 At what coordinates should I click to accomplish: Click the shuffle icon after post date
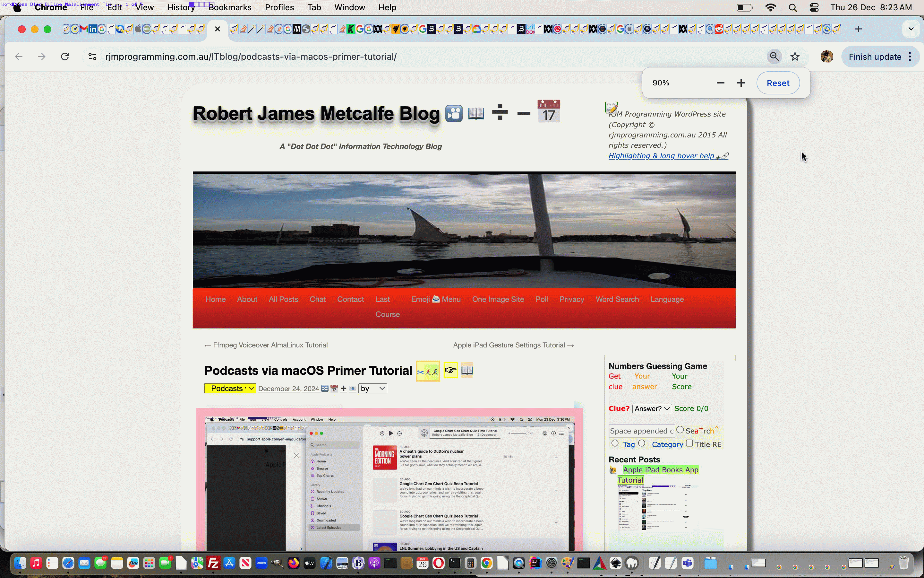click(x=325, y=389)
